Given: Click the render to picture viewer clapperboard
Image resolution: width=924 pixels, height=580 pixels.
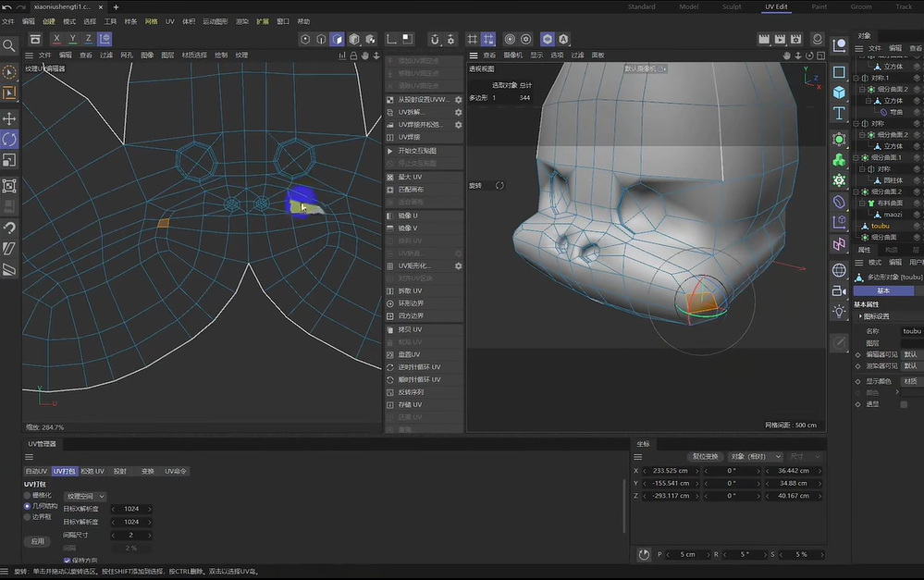Looking at the screenshot, I should click(781, 39).
